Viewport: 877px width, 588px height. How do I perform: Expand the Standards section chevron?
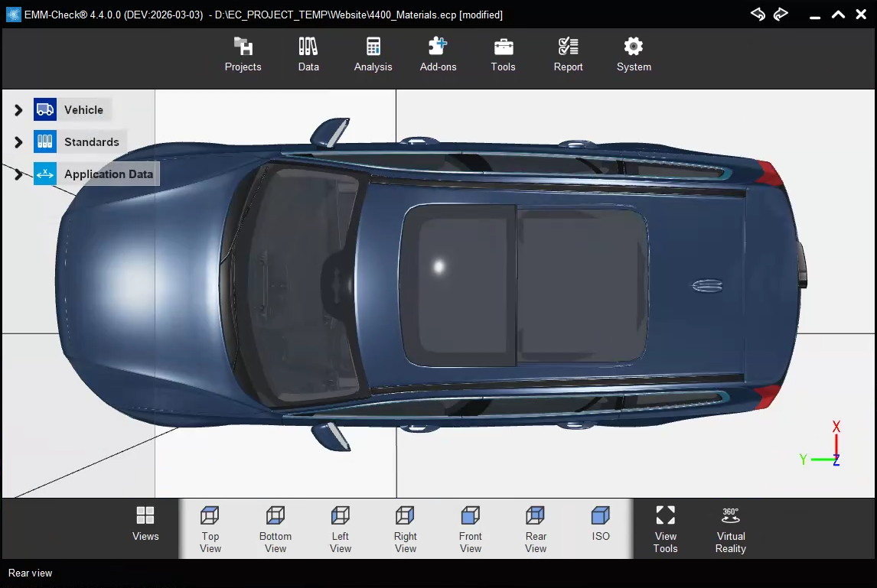tap(17, 141)
